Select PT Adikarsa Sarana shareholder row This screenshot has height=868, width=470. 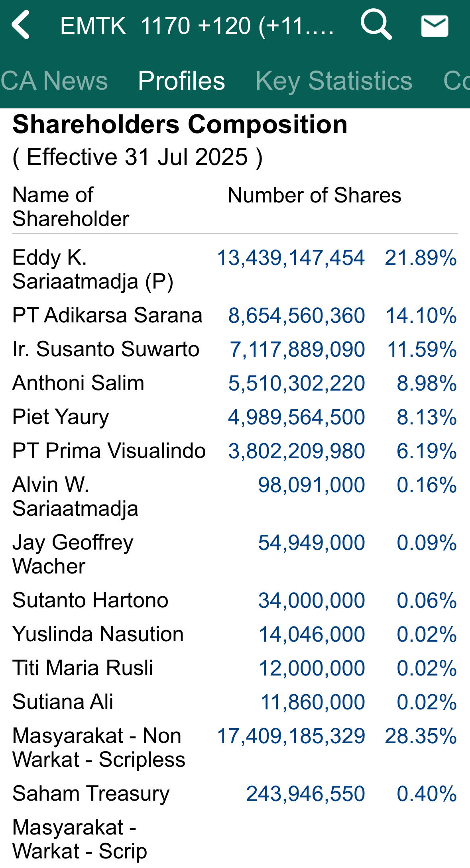click(235, 315)
